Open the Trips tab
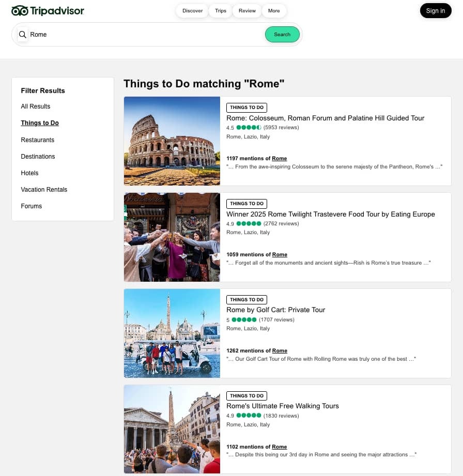This screenshot has height=476, width=463. click(x=221, y=11)
